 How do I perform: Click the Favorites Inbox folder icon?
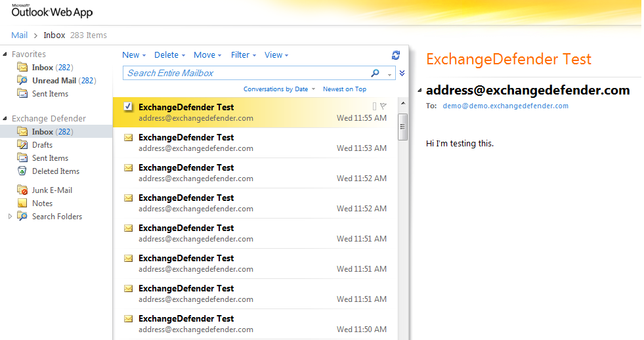(x=22, y=67)
